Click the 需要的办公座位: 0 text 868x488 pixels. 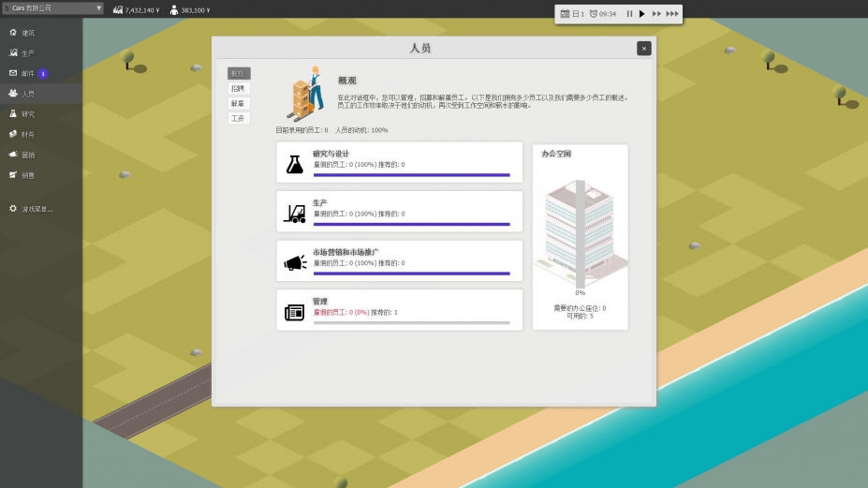click(x=580, y=308)
